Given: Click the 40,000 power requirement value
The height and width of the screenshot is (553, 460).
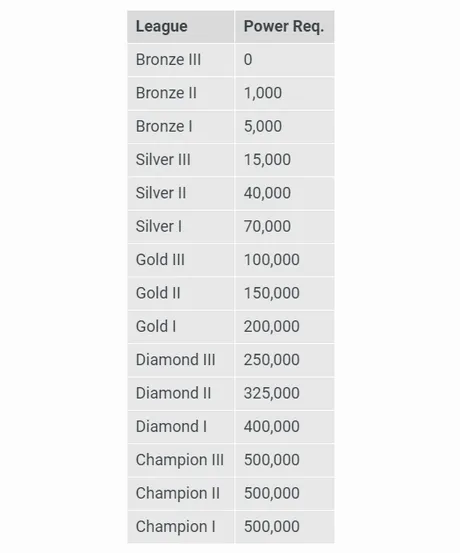Looking at the screenshot, I should point(267,193).
